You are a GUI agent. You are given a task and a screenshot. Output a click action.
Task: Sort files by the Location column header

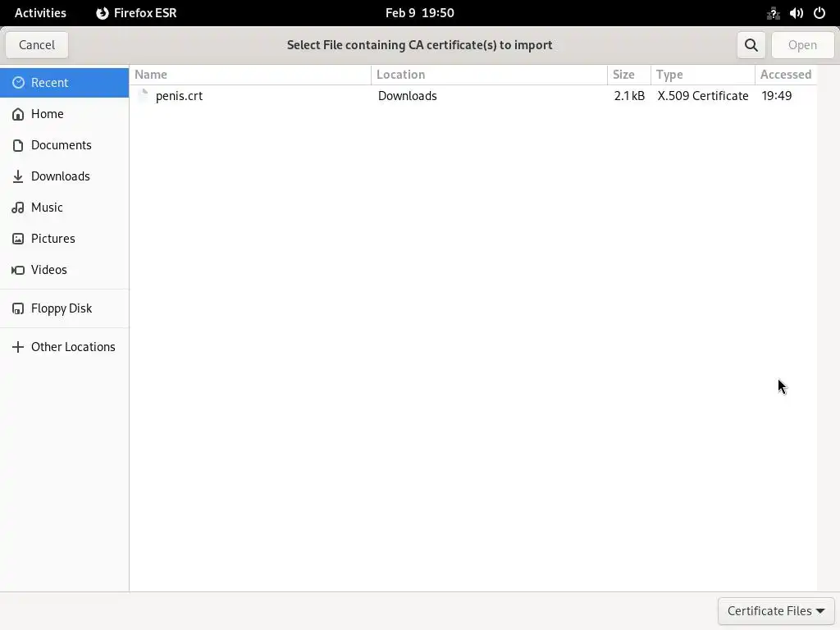[x=489, y=75]
